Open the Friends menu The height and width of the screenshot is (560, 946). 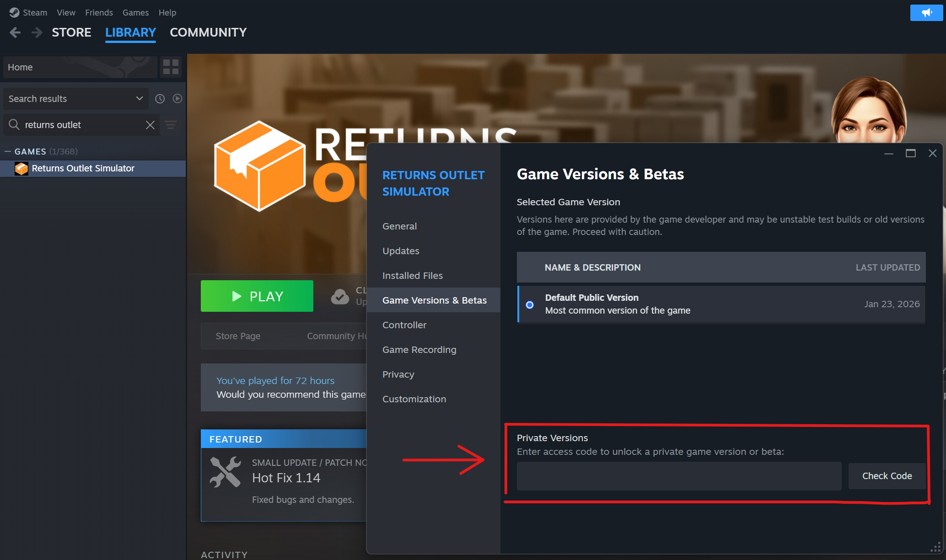coord(99,13)
